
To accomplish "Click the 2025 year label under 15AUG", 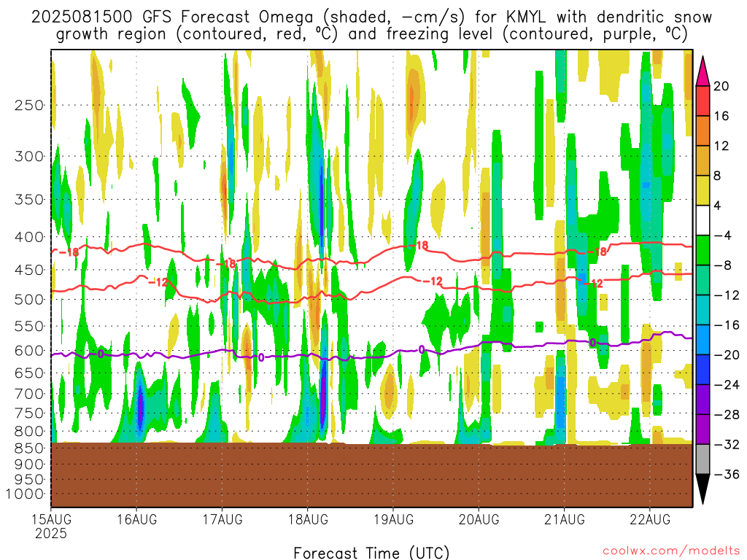I will coord(51,533).
